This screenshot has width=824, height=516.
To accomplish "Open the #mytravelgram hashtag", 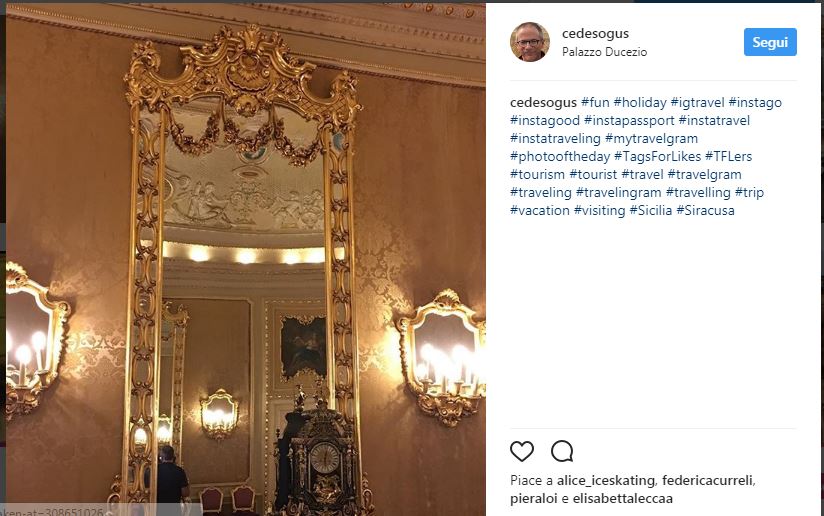I will pyautogui.click(x=652, y=139).
